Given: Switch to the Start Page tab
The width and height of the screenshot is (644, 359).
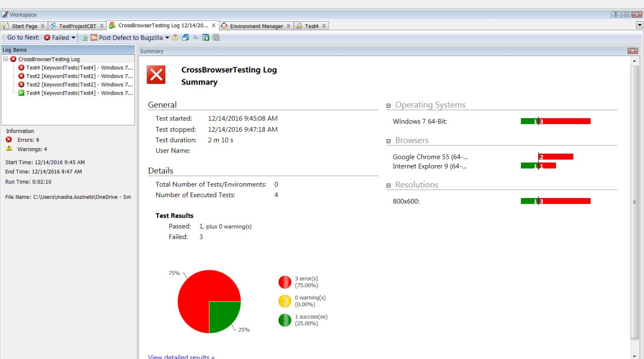Looking at the screenshot, I should (x=24, y=26).
